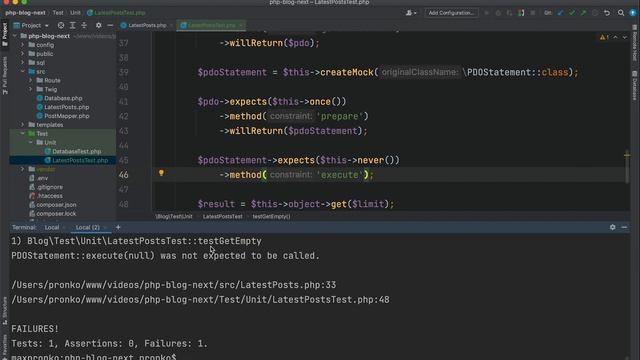Open LatestPosts.php:33 path link in terminal
Viewport: 640px width, 360px height.
(x=174, y=285)
